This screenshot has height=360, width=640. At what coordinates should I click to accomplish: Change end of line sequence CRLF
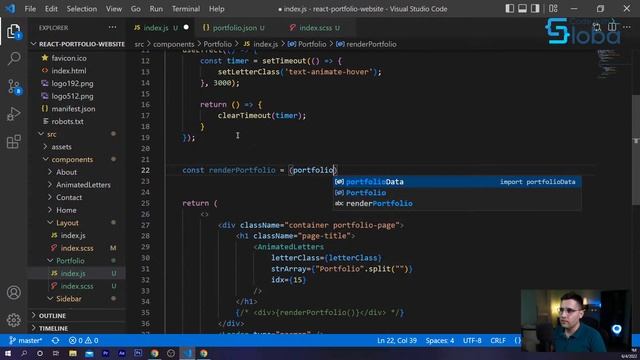(498, 340)
